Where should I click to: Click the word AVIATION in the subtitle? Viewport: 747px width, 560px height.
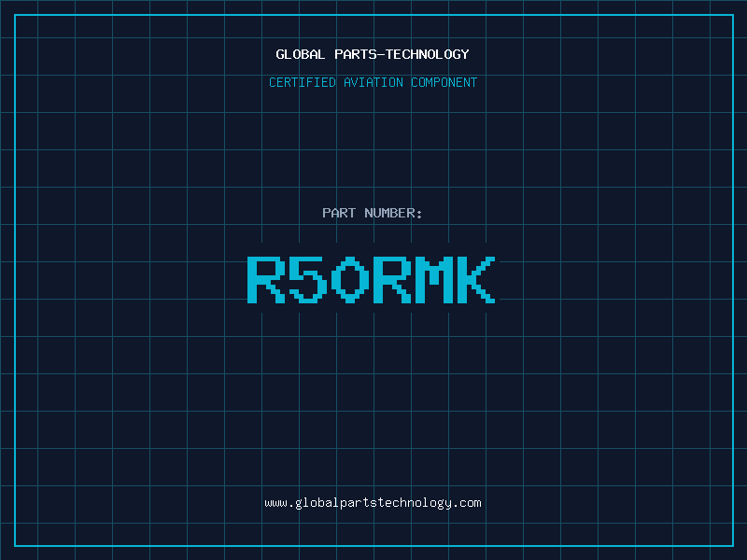pyautogui.click(x=374, y=83)
